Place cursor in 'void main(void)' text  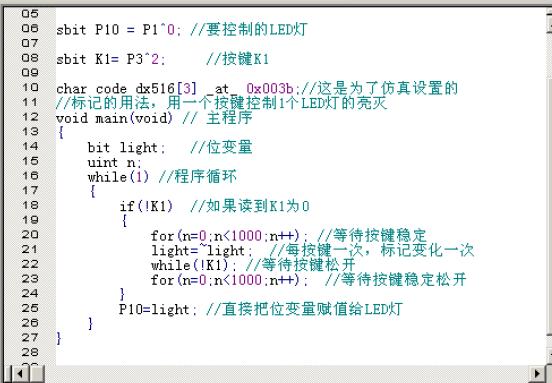(114, 118)
